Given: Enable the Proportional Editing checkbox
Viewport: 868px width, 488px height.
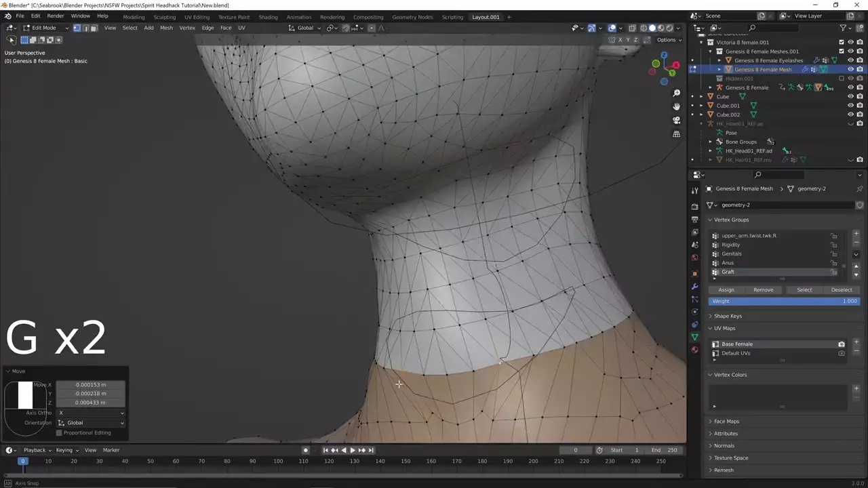Looking at the screenshot, I should (59, 432).
